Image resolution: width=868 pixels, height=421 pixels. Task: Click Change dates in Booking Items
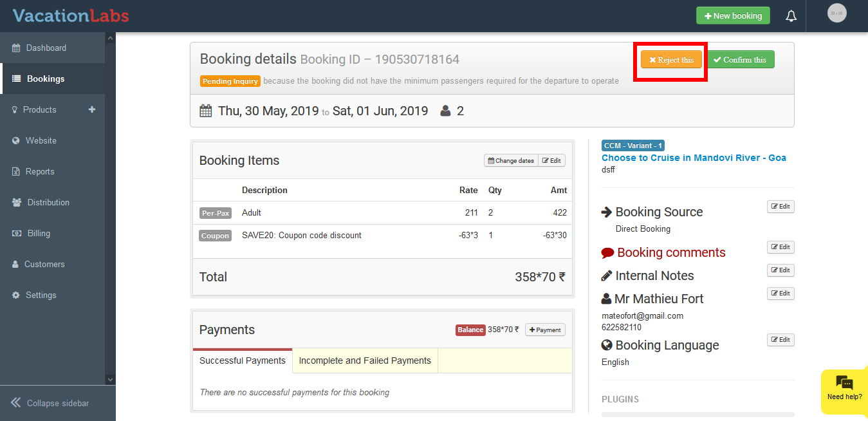[x=511, y=160]
